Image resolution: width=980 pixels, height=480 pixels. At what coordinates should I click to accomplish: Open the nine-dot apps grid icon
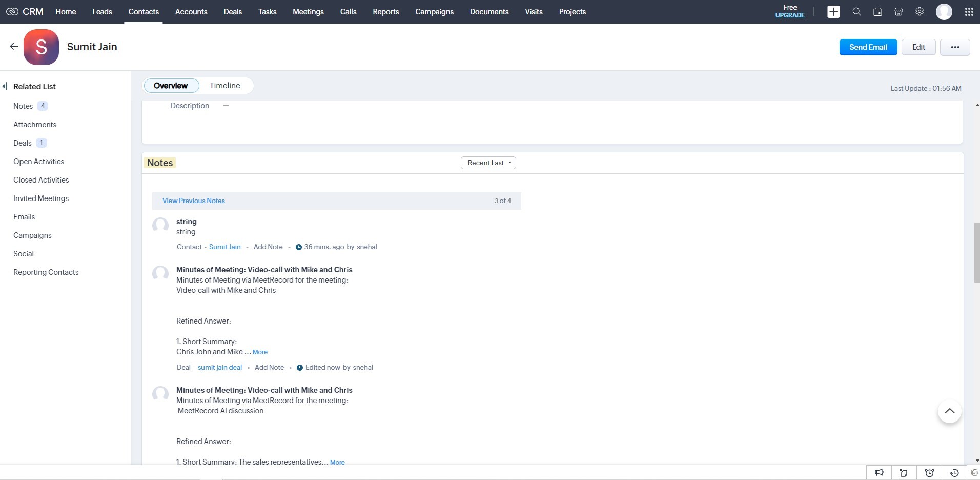click(x=969, y=12)
